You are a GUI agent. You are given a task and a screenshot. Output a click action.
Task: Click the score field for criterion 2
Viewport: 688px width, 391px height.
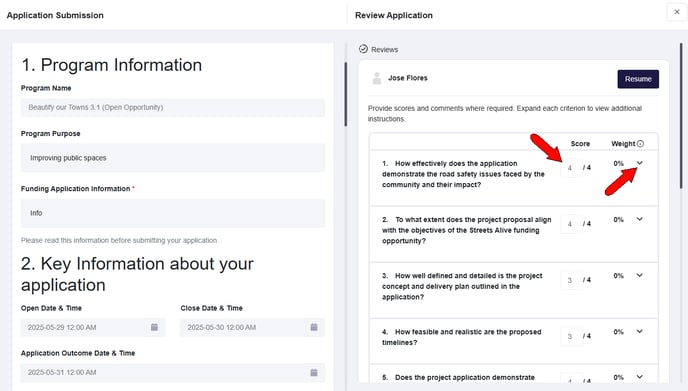[571, 224]
